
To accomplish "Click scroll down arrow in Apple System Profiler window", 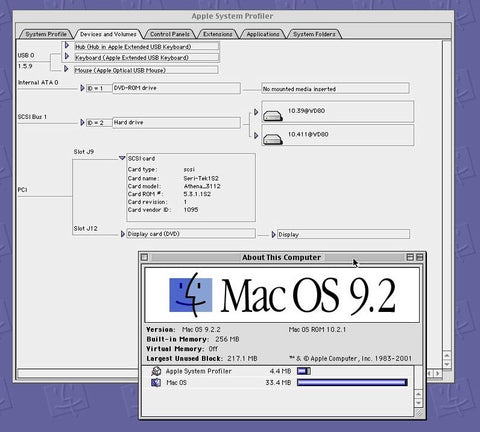I will (447, 363).
